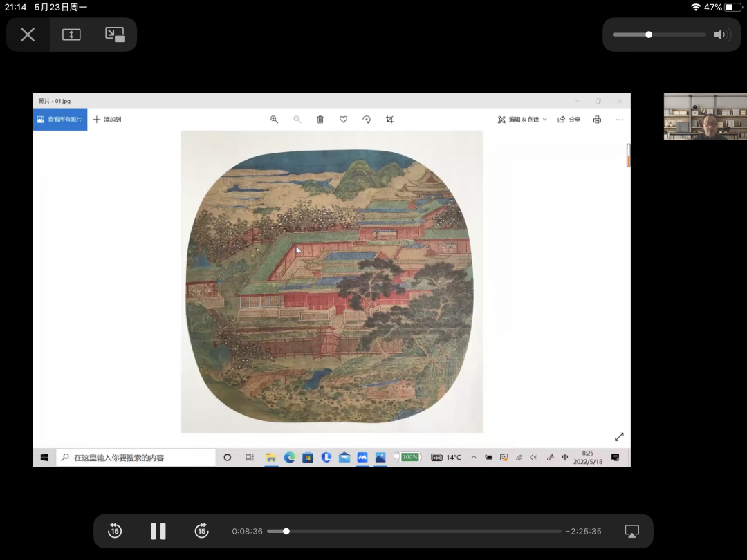Click the remaining time -2:25:35

click(x=584, y=531)
